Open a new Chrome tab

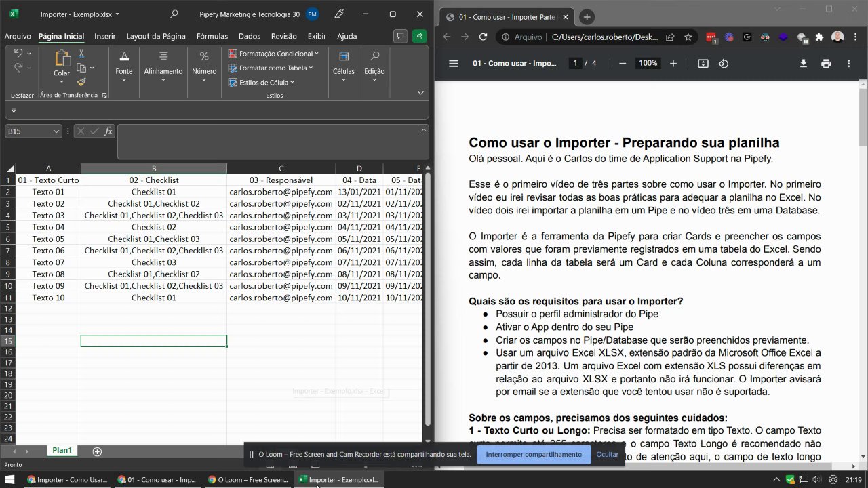pos(587,17)
